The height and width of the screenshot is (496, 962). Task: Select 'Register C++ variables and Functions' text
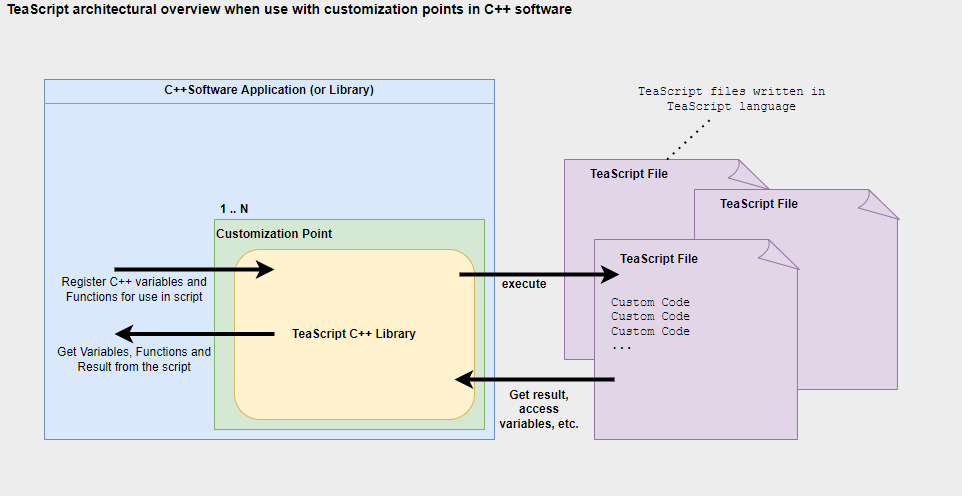tap(134, 289)
